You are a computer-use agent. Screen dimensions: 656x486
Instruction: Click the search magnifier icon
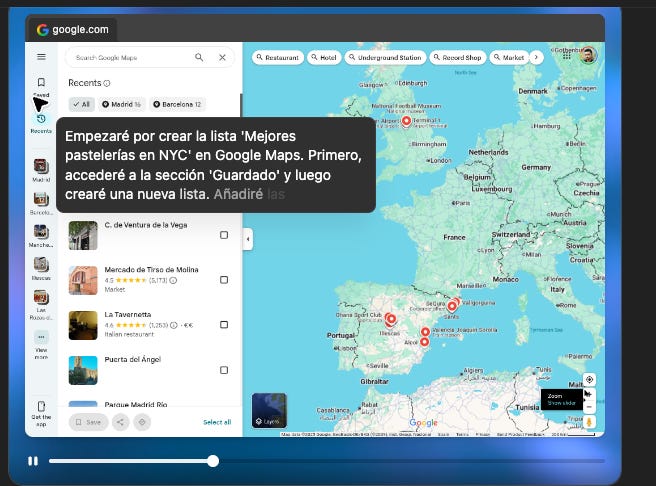(x=199, y=57)
